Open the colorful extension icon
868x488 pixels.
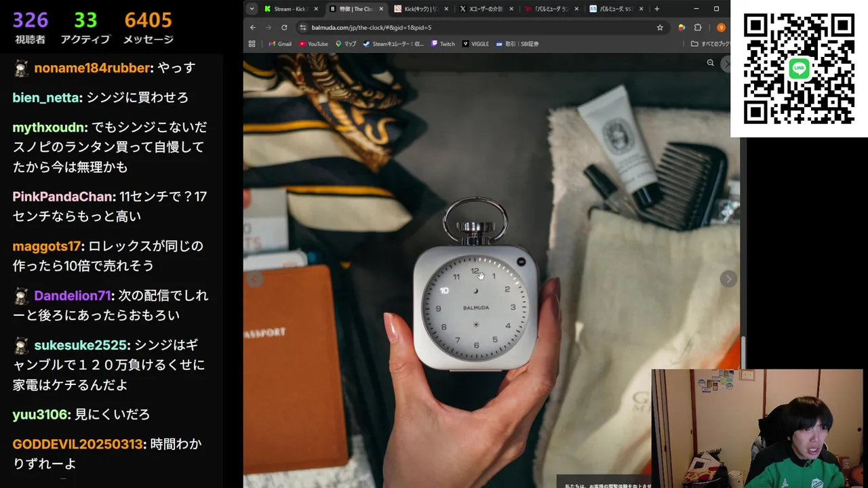[682, 27]
